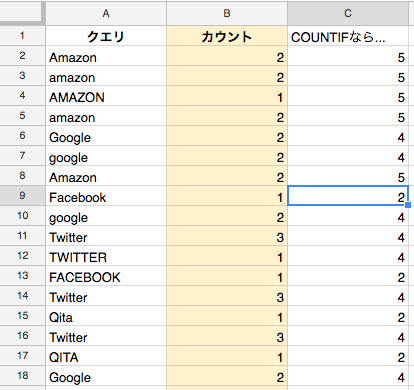Select the TWITTER cell in row 12
The image size is (414, 390).
click(106, 256)
